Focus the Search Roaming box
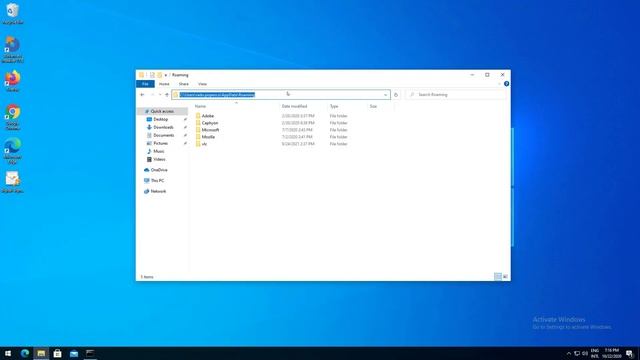Screen dimensions: 640x360 456,95
